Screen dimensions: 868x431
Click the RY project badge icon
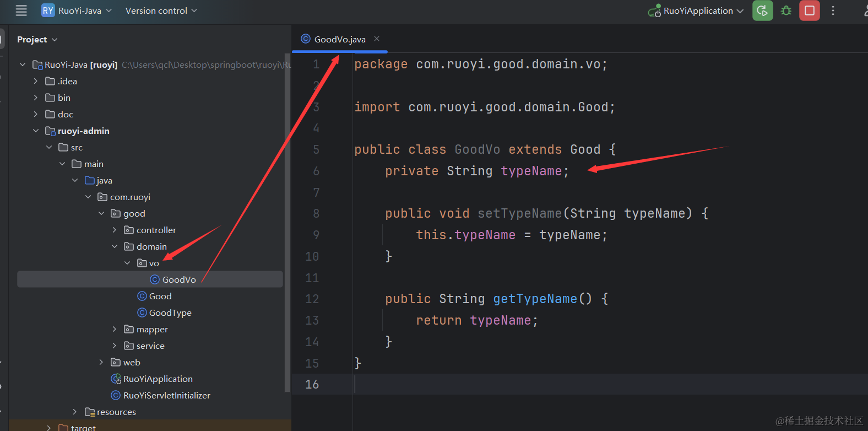coord(48,10)
